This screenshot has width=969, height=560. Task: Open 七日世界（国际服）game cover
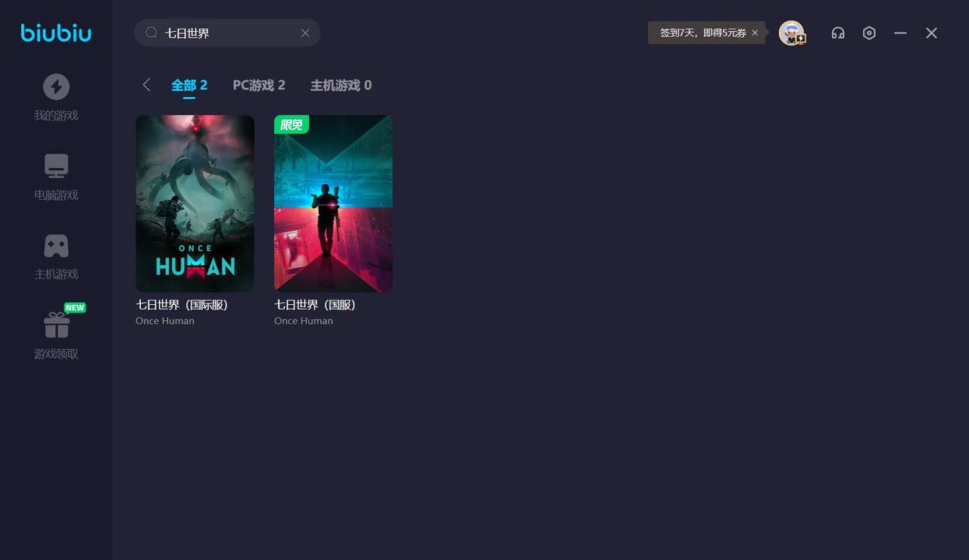(195, 203)
